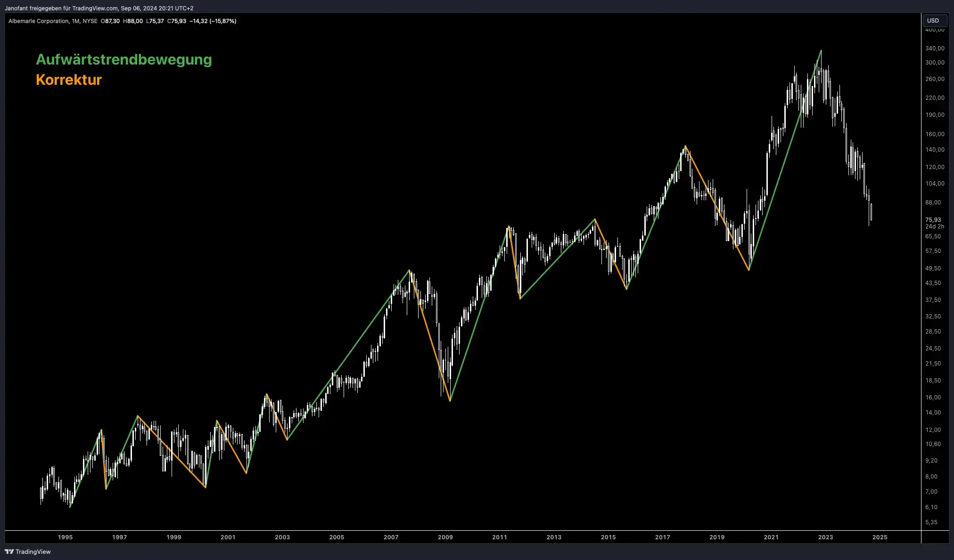Click the 65,50 price axis value
The width and height of the screenshot is (954, 560).
(x=933, y=236)
